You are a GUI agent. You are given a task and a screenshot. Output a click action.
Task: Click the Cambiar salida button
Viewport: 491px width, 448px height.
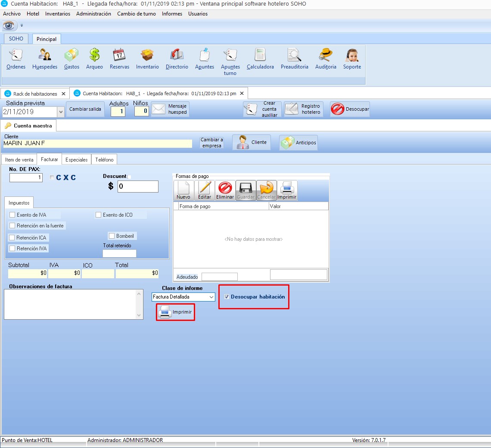[x=85, y=109]
